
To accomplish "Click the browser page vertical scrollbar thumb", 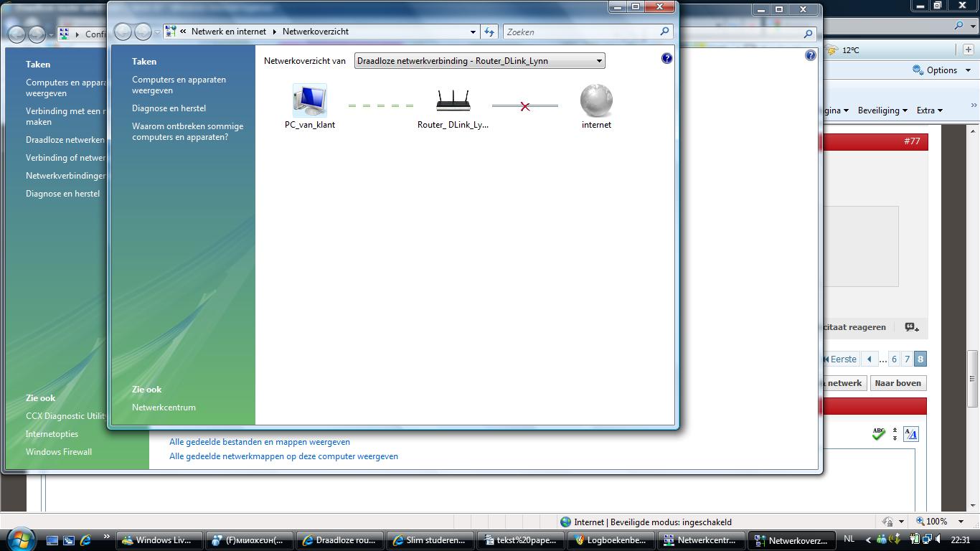I will coord(974,378).
